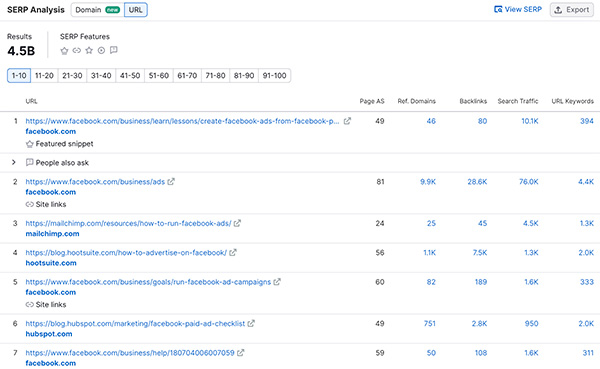Viewport: 600px width, 369px height.
Task: Open the facebook.com/business/ads URL link
Action: pyautogui.click(x=95, y=182)
